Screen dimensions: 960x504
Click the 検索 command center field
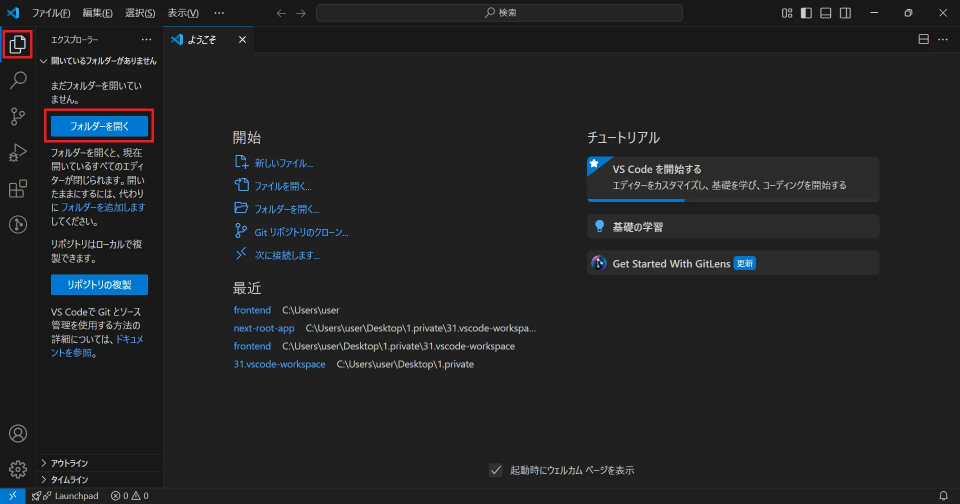pos(499,13)
